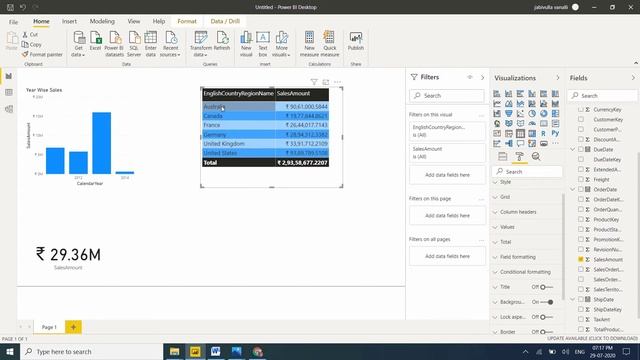Check the Freight field
The height and width of the screenshot is (360, 640).
click(x=580, y=179)
